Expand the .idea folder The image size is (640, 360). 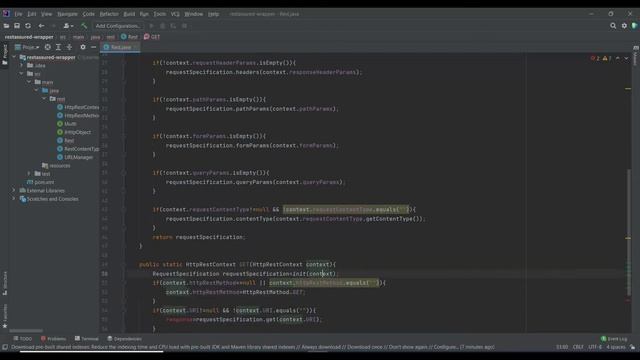point(22,65)
